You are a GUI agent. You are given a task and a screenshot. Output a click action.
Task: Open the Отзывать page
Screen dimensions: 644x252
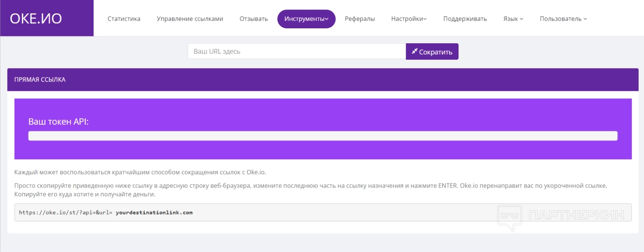tap(254, 19)
